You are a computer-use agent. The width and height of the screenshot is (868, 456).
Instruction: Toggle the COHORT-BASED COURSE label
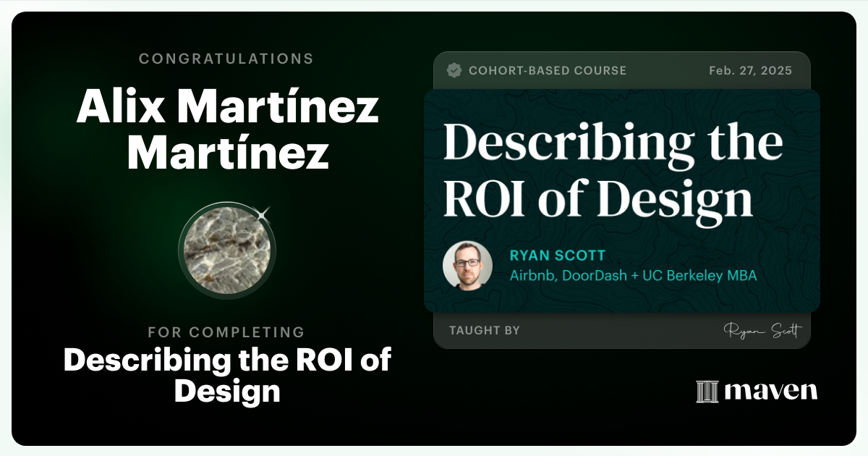(x=548, y=70)
